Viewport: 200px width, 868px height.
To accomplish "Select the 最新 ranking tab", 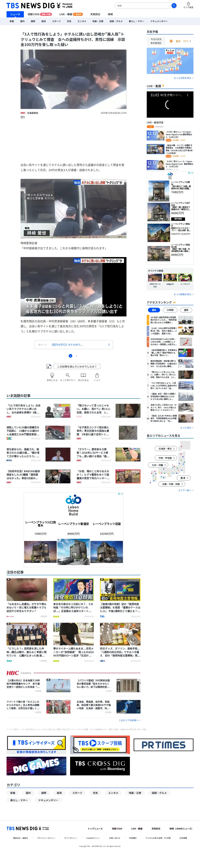I will click(154, 310).
